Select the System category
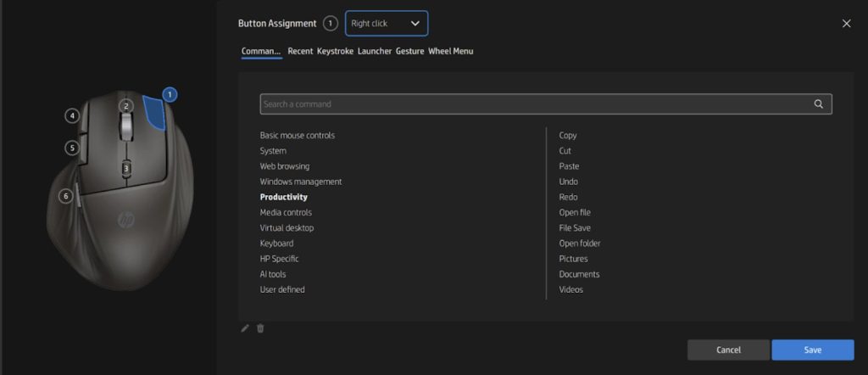Image resolution: width=868 pixels, height=375 pixels. coord(273,151)
